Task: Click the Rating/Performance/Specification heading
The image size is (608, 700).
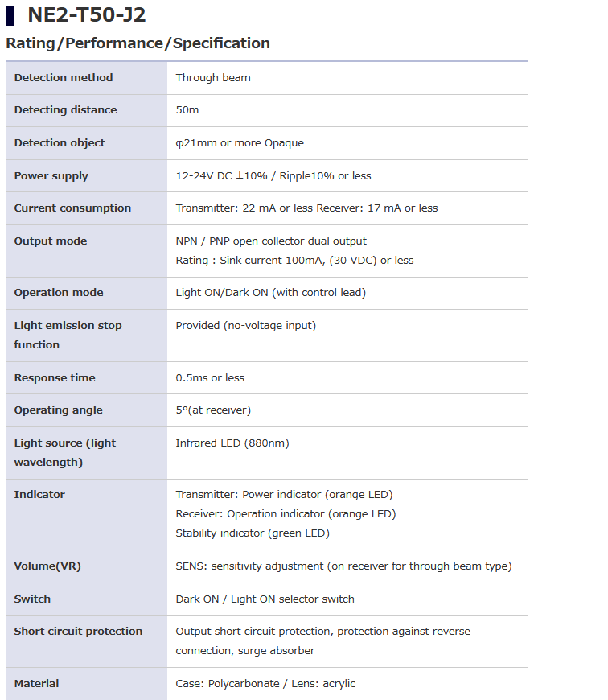Action: [138, 43]
